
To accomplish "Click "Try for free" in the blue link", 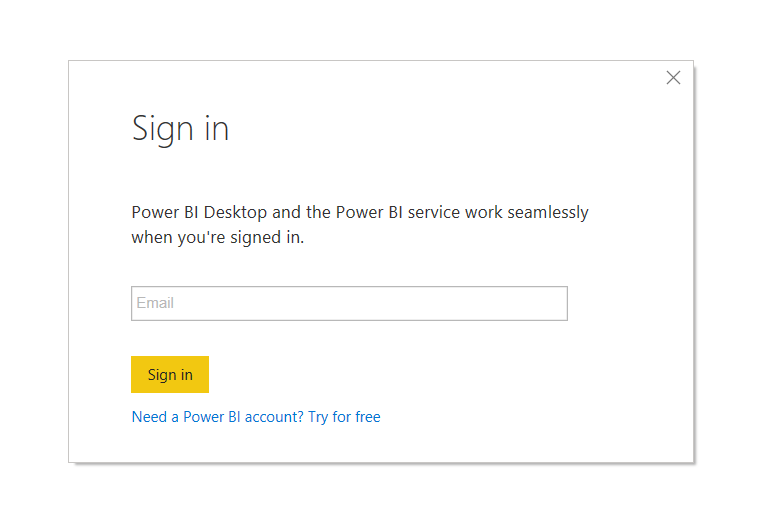I will (344, 417).
